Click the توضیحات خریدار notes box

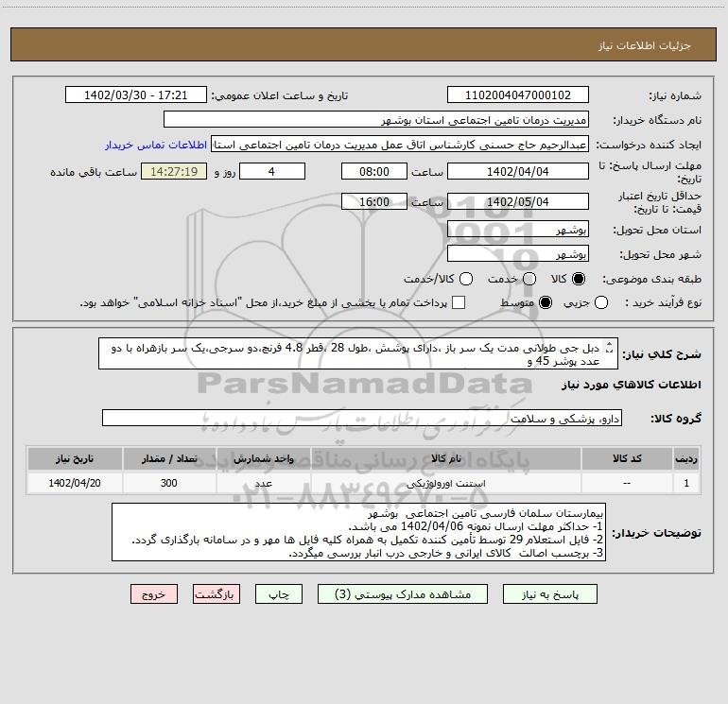(358, 532)
